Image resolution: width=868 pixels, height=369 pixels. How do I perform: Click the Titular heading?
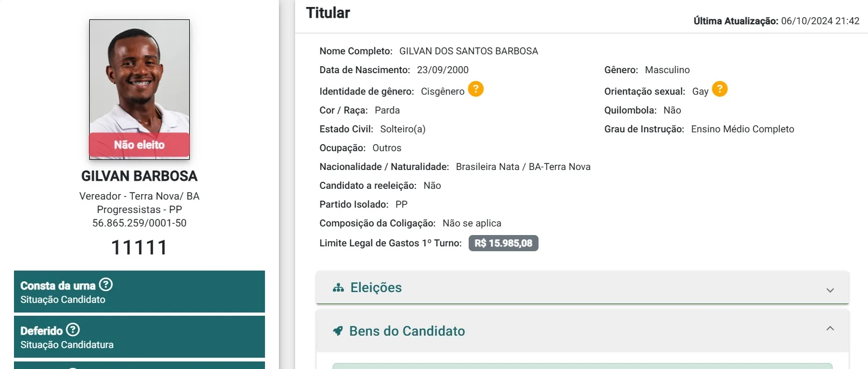[x=328, y=13]
